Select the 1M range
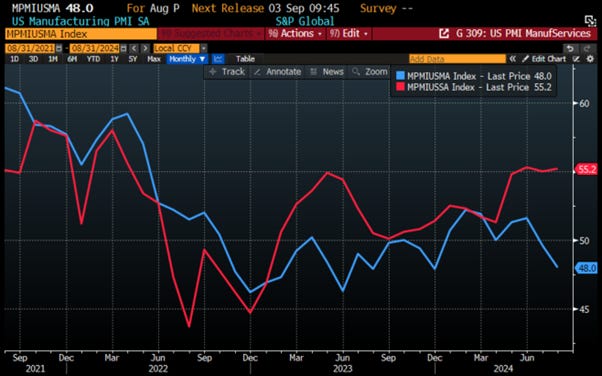Screen dimensions: 602x376 click(x=53, y=59)
